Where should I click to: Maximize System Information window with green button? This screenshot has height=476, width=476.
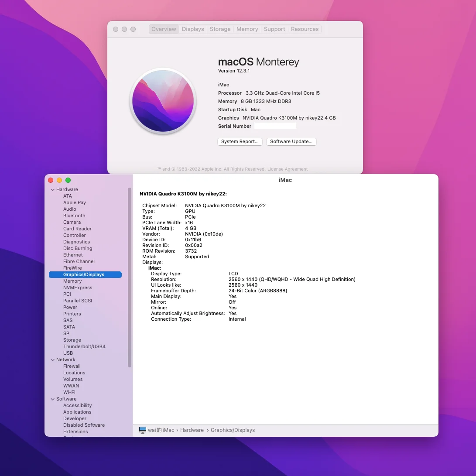tap(68, 180)
